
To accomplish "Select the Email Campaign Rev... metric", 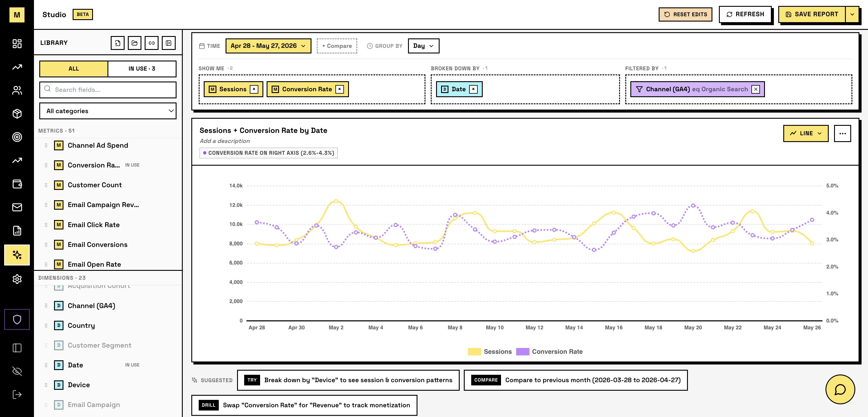I will [103, 205].
